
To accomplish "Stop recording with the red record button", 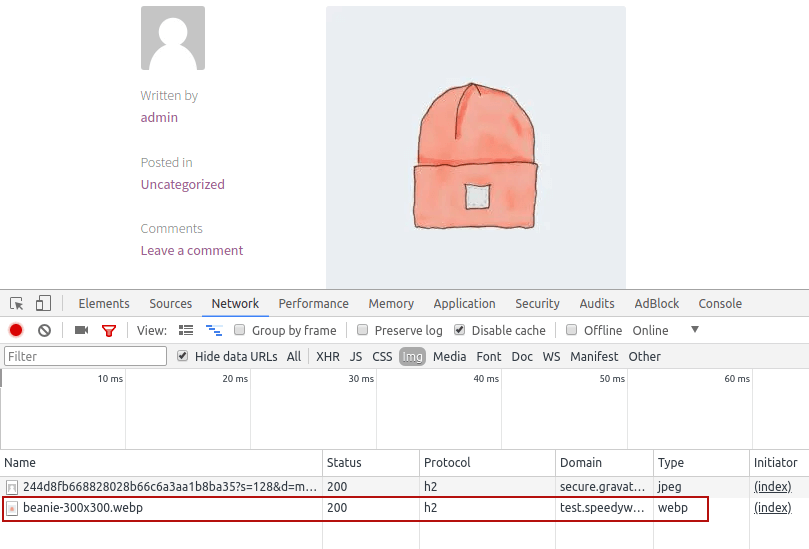I will tap(16, 330).
